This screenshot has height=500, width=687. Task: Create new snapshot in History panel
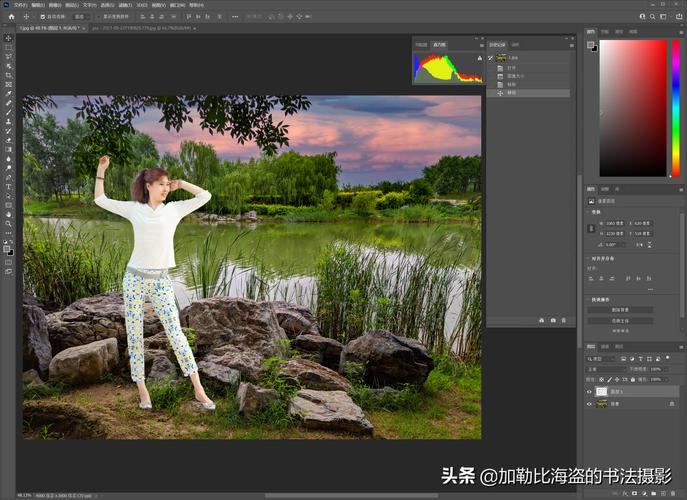[x=553, y=321]
